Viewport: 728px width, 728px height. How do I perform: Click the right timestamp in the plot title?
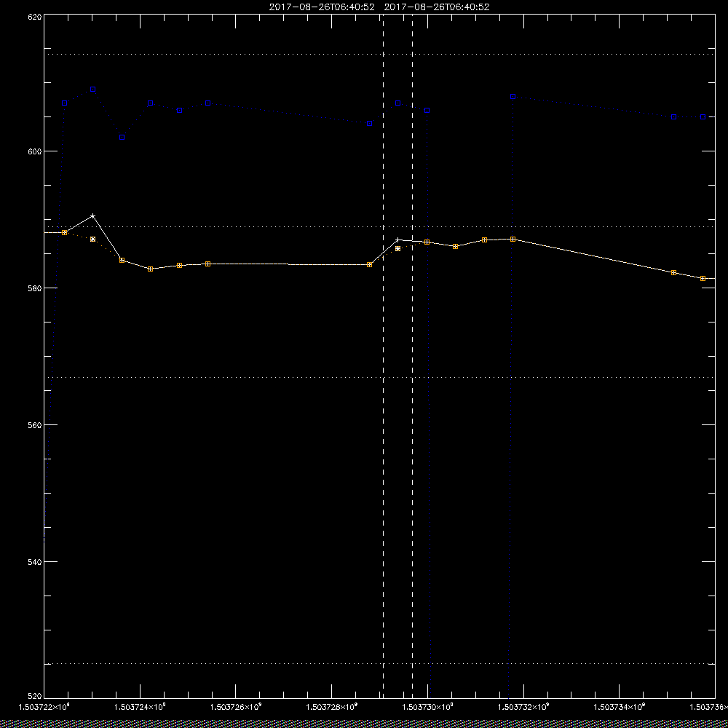tap(437, 7)
